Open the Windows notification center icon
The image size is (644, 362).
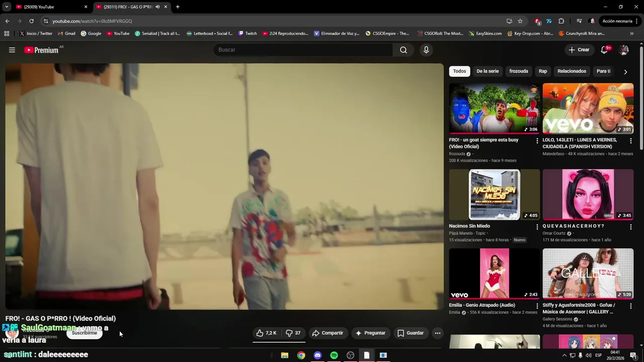coord(633,355)
